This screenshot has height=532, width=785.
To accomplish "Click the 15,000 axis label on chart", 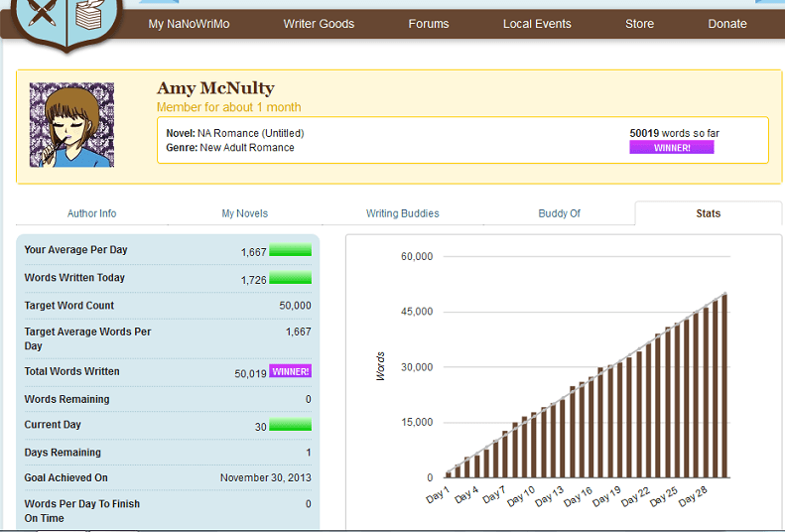I will 417,422.
